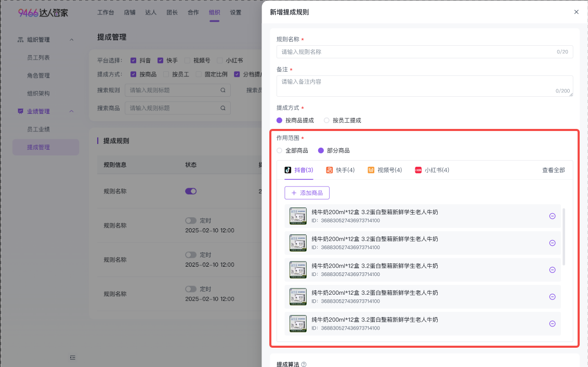
Task: Click the 抖音 platform icon in tabs
Action: click(288, 170)
